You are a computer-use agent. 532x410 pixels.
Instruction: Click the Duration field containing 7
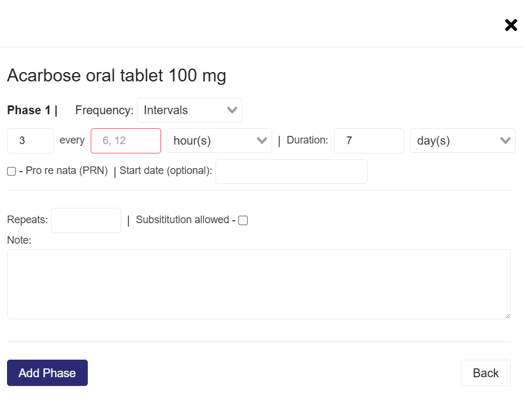pyautogui.click(x=369, y=141)
